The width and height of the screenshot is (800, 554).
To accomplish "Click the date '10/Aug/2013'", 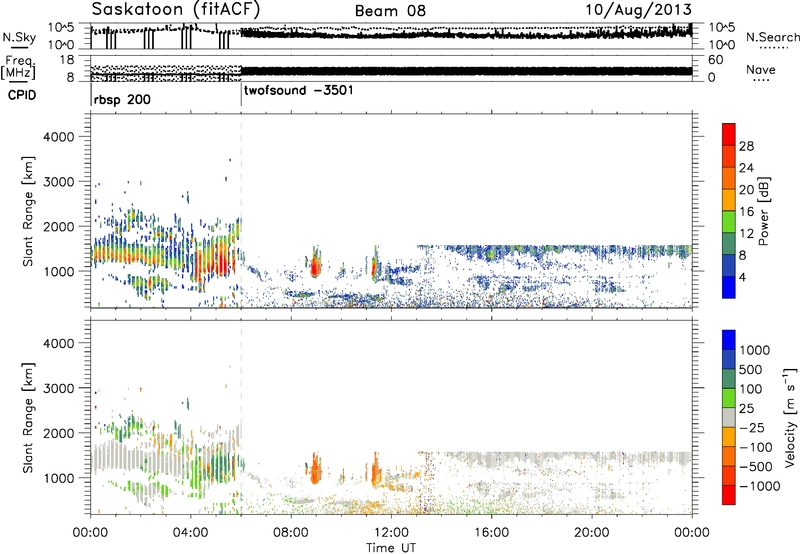I will tap(638, 10).
